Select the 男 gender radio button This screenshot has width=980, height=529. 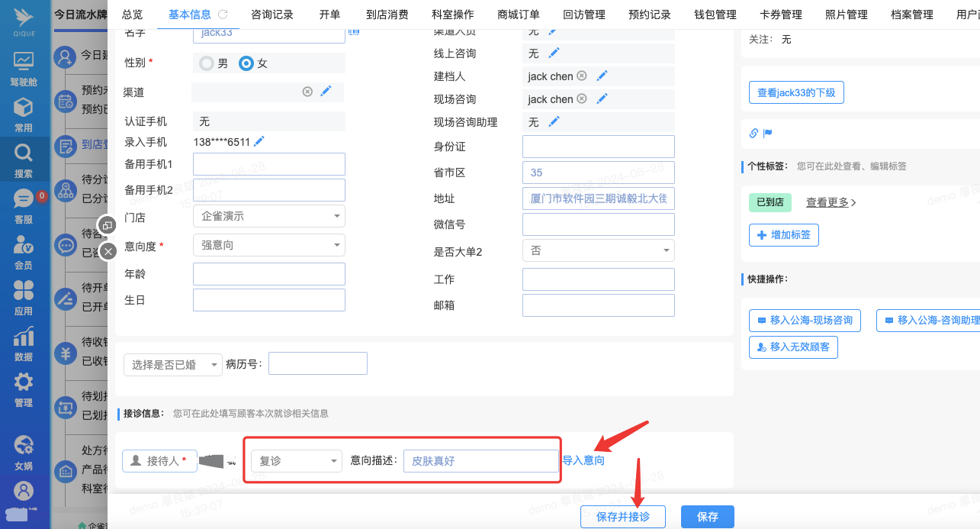pyautogui.click(x=207, y=63)
